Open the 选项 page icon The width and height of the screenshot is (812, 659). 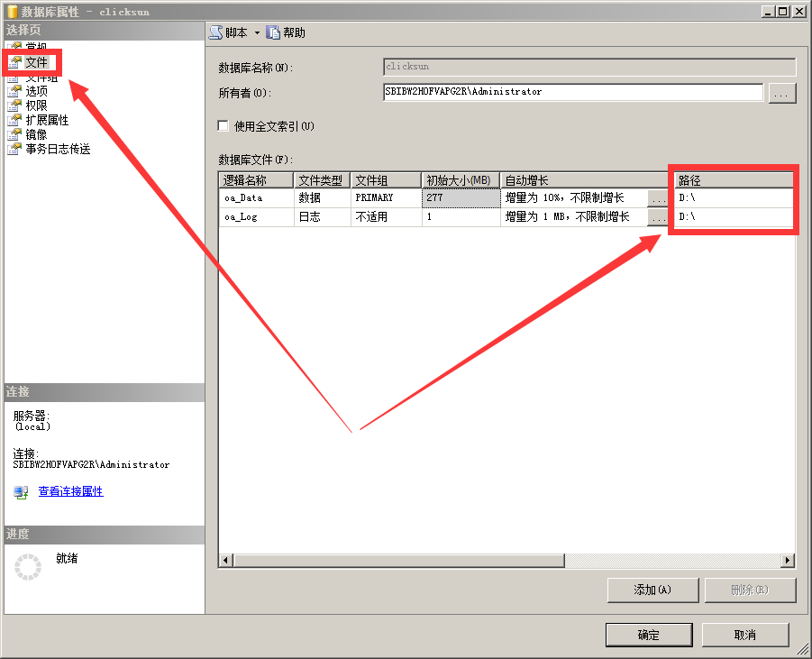[x=14, y=91]
